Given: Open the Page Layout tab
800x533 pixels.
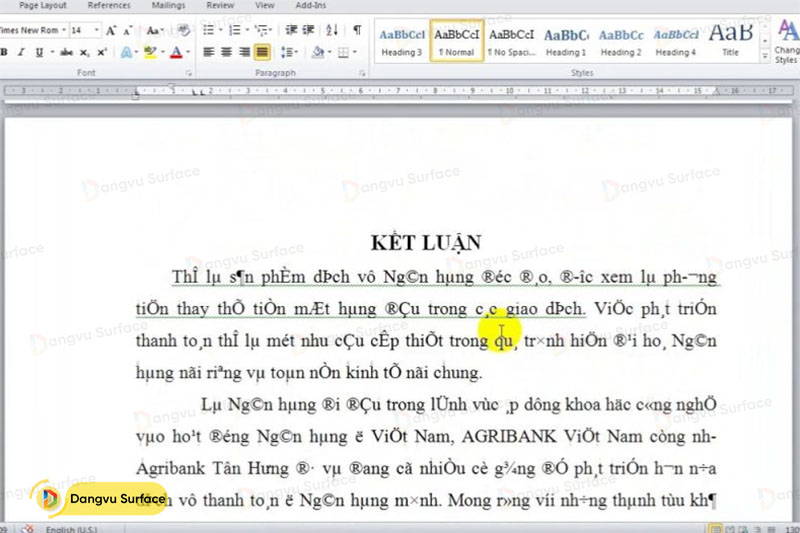Looking at the screenshot, I should tap(43, 6).
